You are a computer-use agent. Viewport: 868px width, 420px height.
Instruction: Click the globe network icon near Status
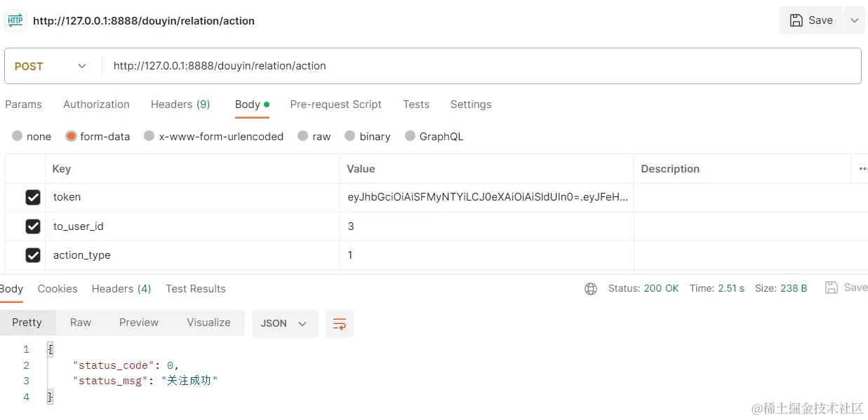coord(591,289)
